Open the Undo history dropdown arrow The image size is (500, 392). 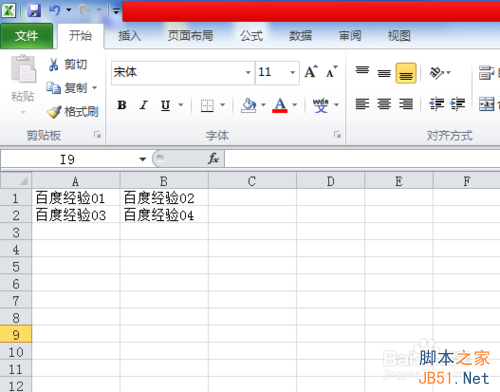pos(68,10)
